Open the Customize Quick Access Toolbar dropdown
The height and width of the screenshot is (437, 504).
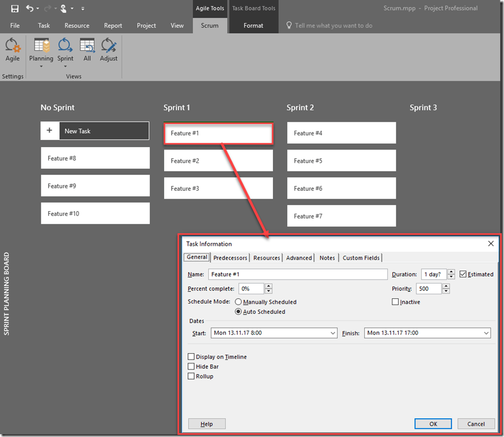click(x=83, y=8)
